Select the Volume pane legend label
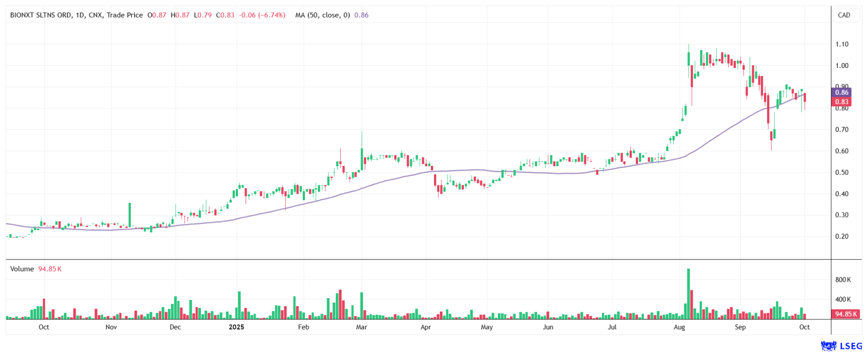 click(22, 269)
